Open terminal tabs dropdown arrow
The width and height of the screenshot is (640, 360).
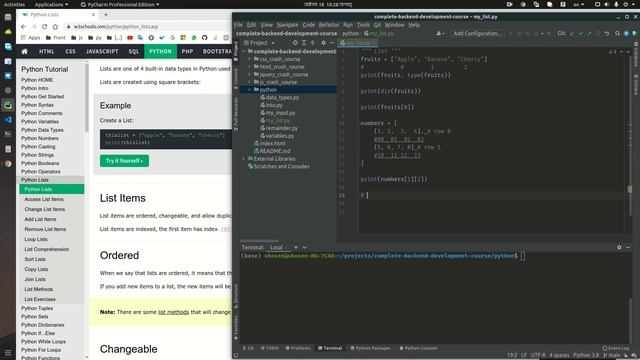(x=304, y=247)
